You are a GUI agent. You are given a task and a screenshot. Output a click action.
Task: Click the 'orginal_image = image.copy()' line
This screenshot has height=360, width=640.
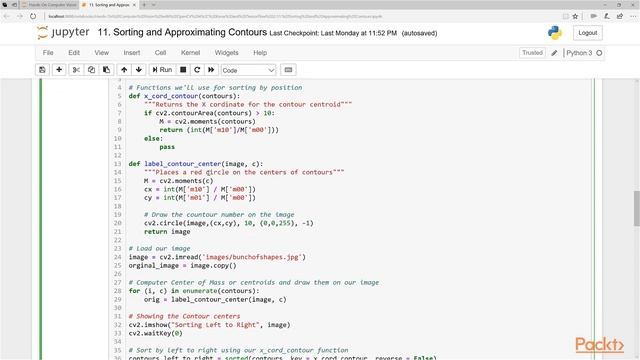click(x=182, y=266)
